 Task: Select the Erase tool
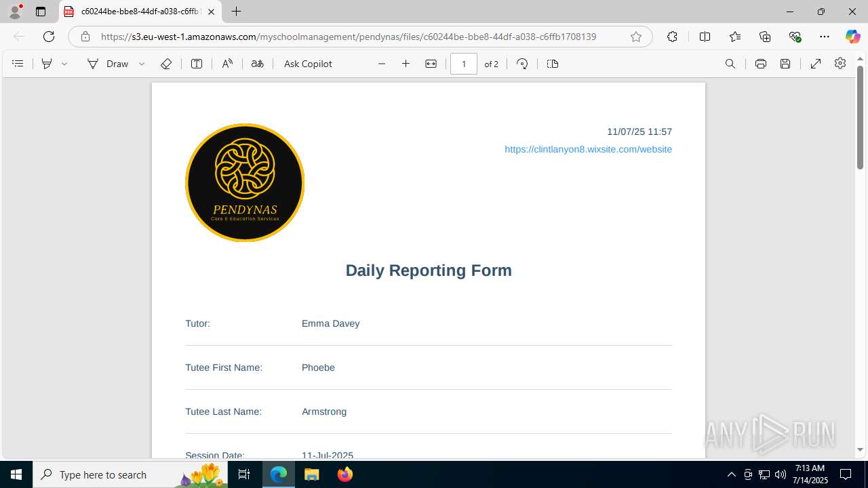[166, 64]
